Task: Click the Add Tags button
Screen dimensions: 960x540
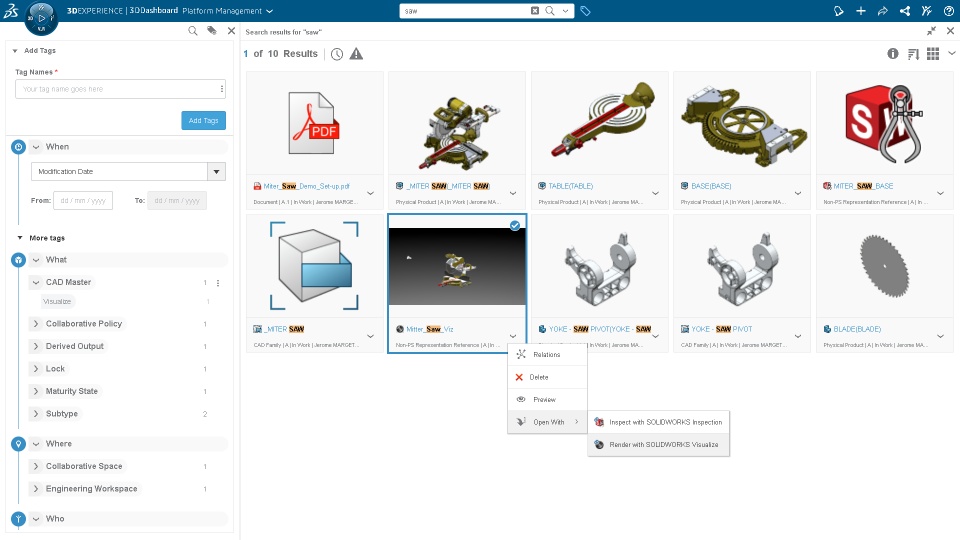Action: click(x=203, y=121)
